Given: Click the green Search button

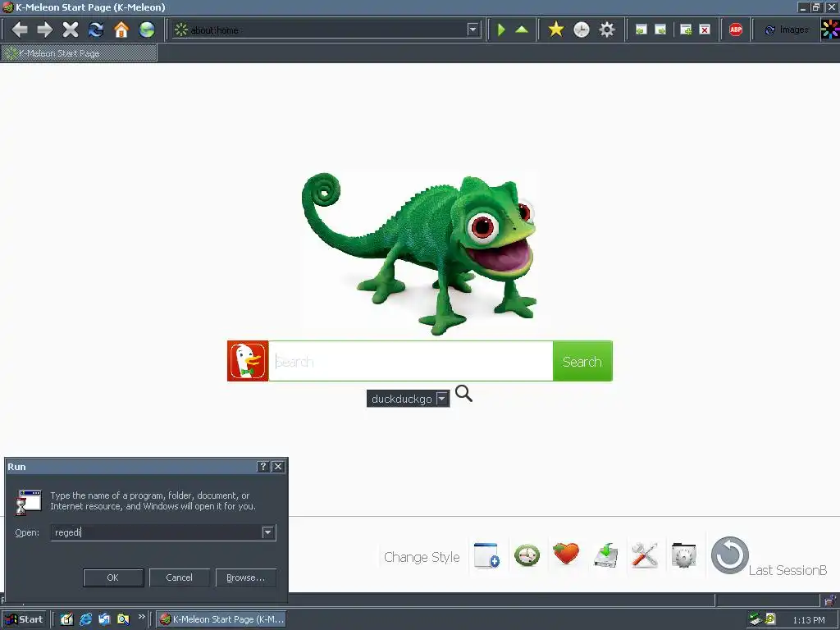Looking at the screenshot, I should [x=582, y=361].
